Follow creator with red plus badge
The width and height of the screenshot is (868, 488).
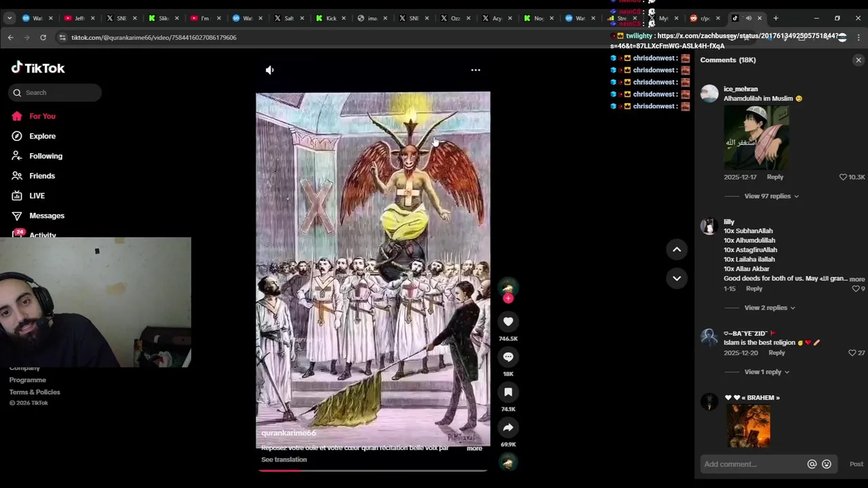[508, 298]
